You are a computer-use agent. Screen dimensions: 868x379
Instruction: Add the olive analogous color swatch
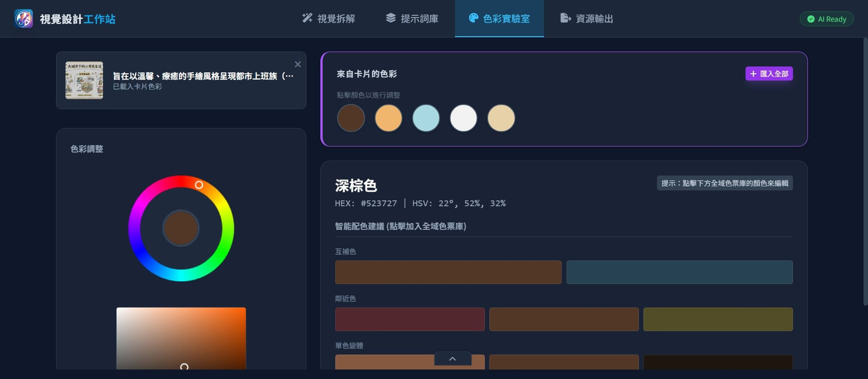718,319
